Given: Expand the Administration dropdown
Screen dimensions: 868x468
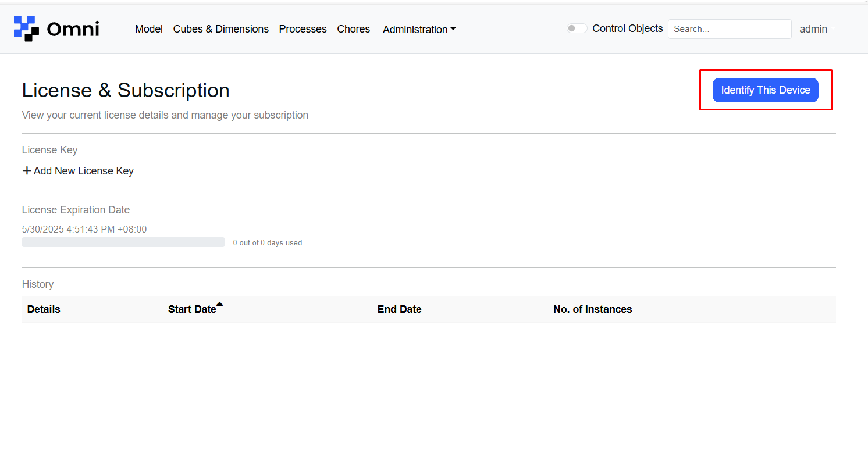Looking at the screenshot, I should click(x=419, y=30).
